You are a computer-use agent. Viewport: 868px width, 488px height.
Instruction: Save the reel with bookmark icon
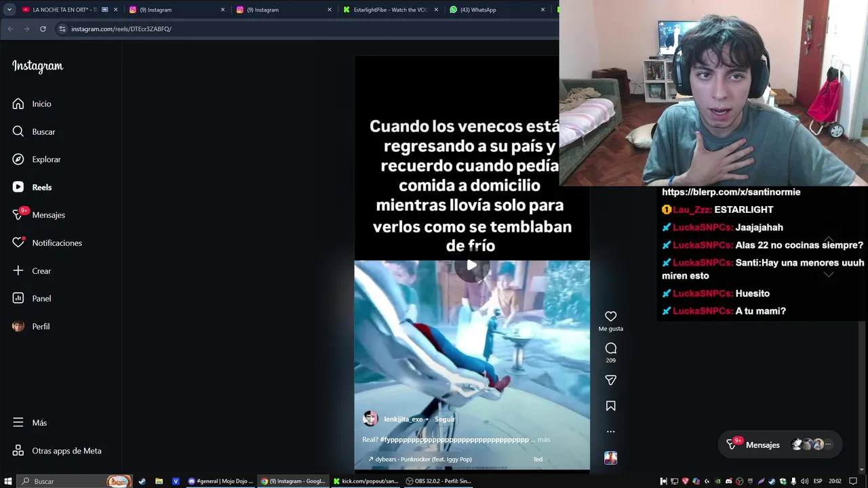coord(610,406)
